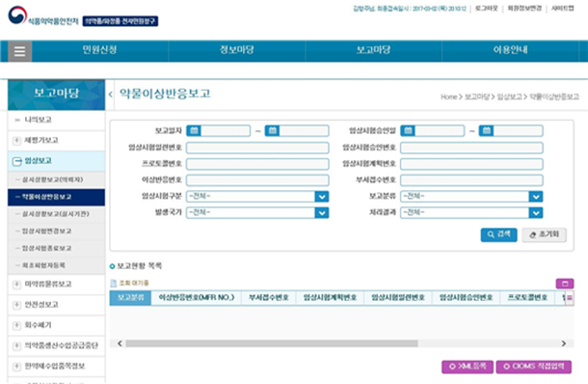
Task: Click the table's horizontal scrollbar thumb
Action: point(272,343)
